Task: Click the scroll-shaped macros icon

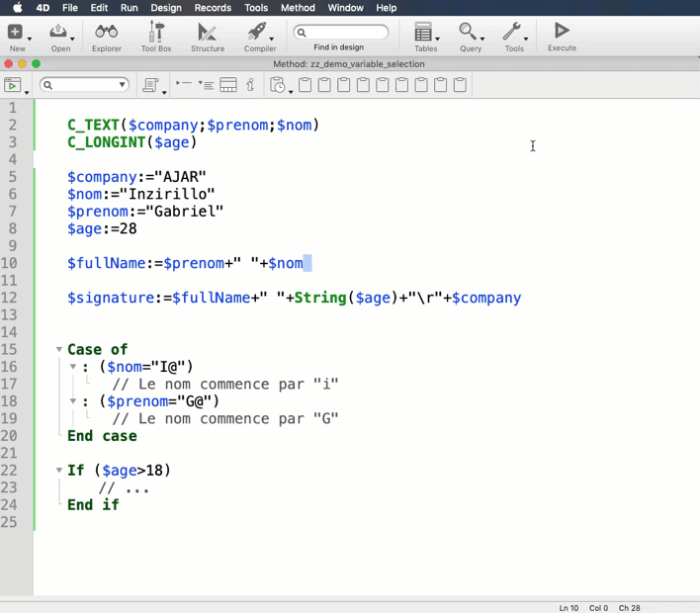Action: [150, 85]
